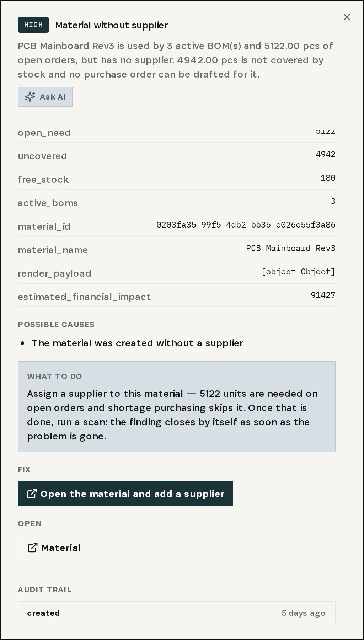Screen dimensions: 364x640
Task: Click the HIGH severity badge
Action: click(x=33, y=25)
